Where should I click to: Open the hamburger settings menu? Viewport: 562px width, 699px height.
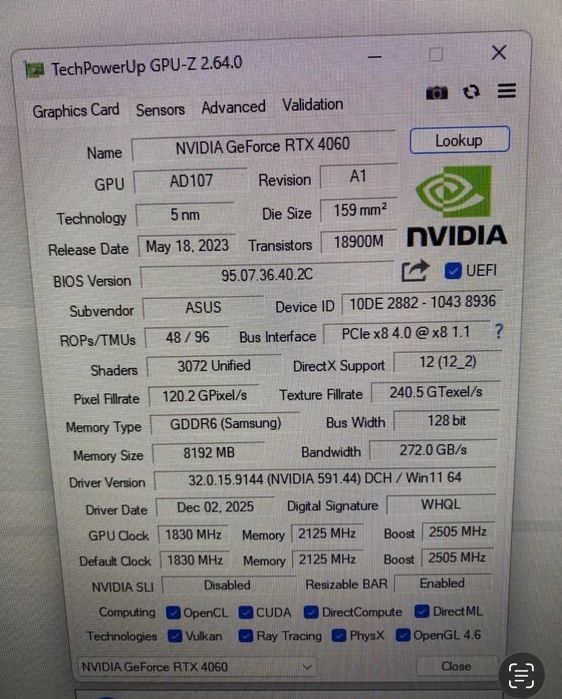coord(507,90)
